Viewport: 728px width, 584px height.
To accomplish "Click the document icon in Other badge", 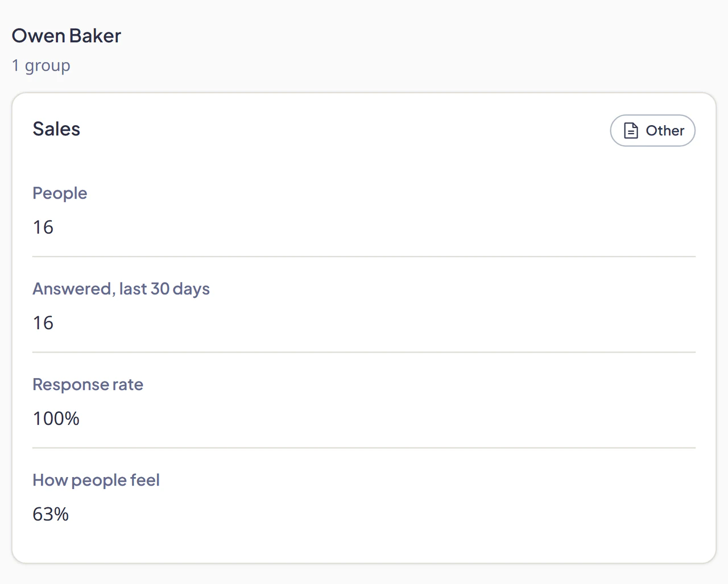I will tap(631, 131).
